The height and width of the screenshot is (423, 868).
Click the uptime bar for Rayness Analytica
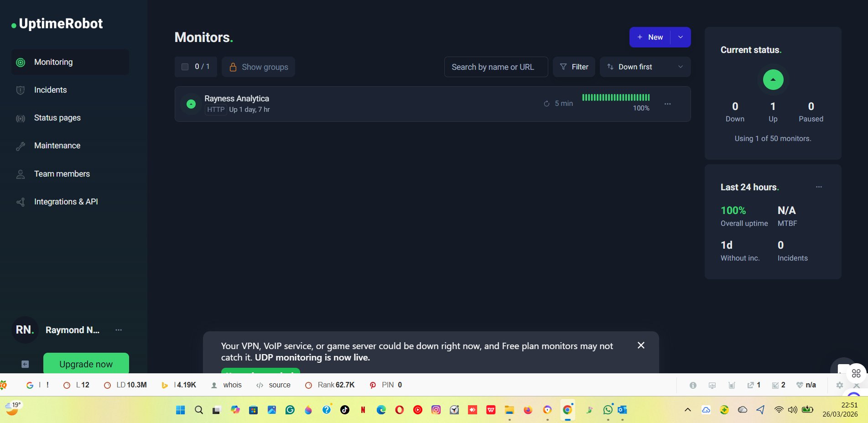[x=616, y=97]
